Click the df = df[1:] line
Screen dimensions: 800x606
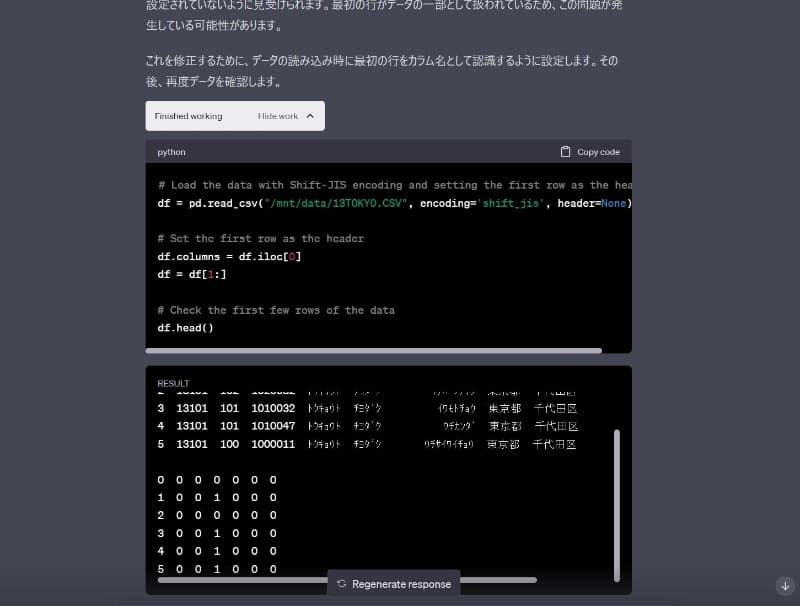tap(192, 274)
